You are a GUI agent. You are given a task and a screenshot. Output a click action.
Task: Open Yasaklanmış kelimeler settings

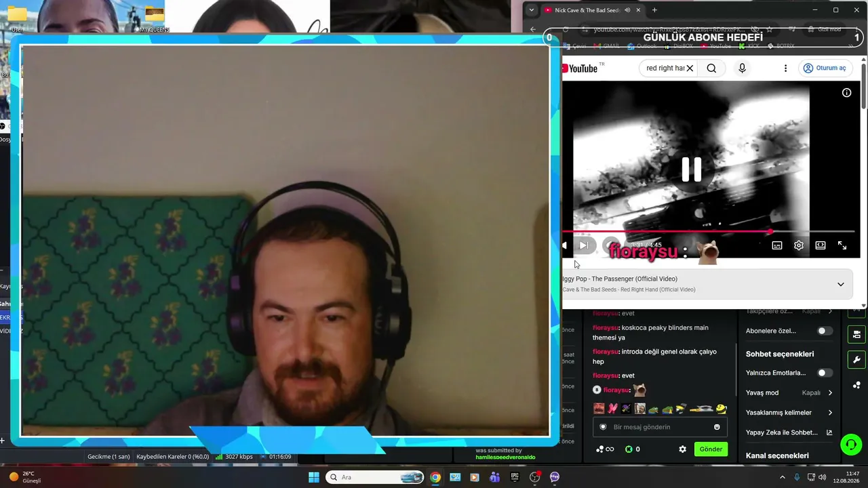(789, 413)
